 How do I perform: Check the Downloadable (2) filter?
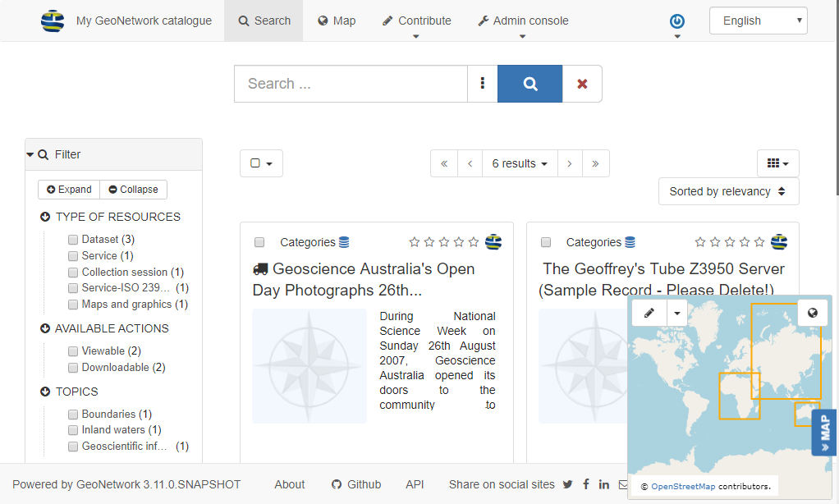click(x=73, y=368)
